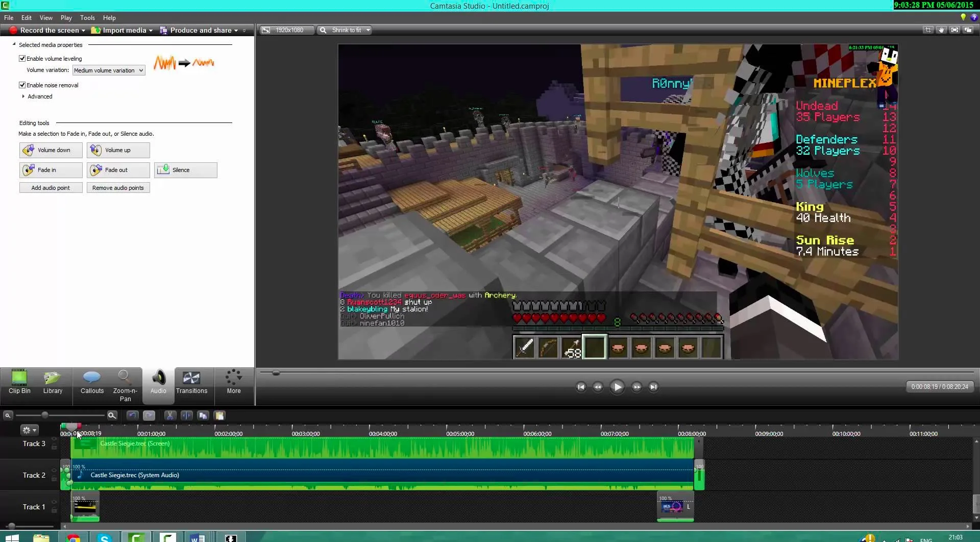Click the Undo icon above the timeline
Viewport: 980px width, 542px height.
tap(132, 415)
